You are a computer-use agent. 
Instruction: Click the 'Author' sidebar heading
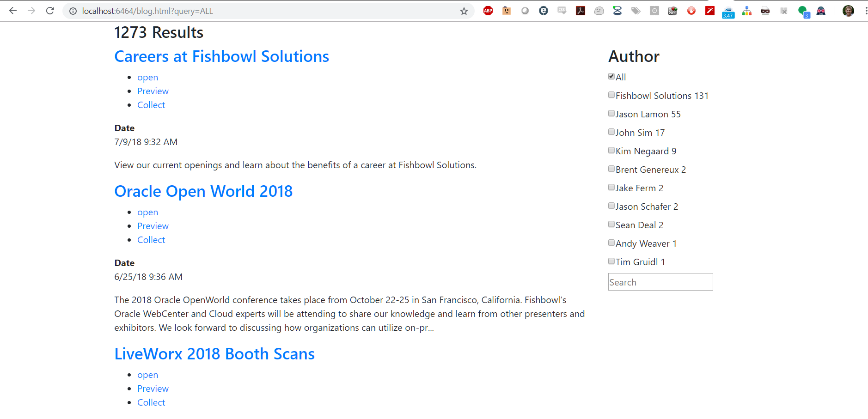(x=634, y=56)
